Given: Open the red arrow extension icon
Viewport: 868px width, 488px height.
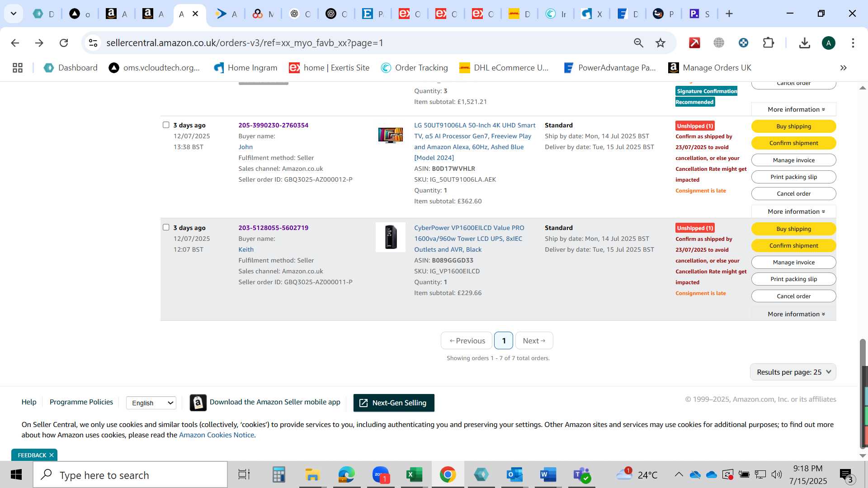Looking at the screenshot, I should [x=694, y=43].
